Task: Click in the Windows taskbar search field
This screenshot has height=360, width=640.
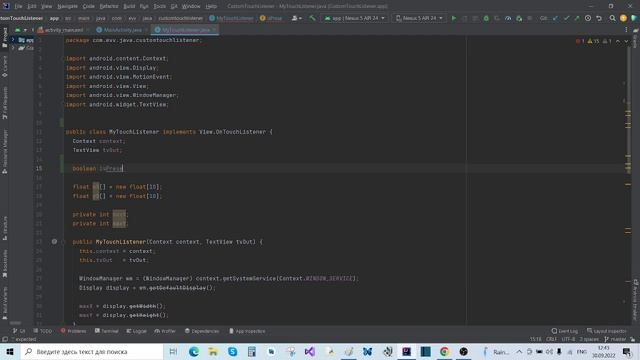Action: tap(91, 351)
